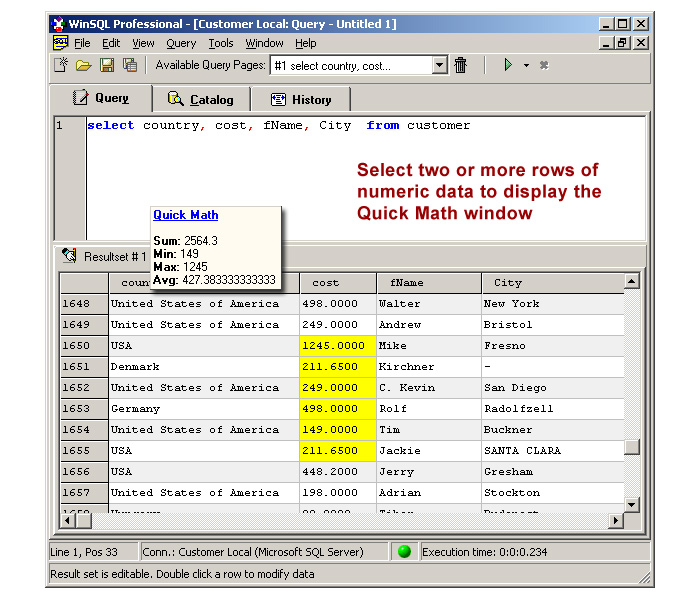Open a query file with folder icon

click(x=83, y=66)
